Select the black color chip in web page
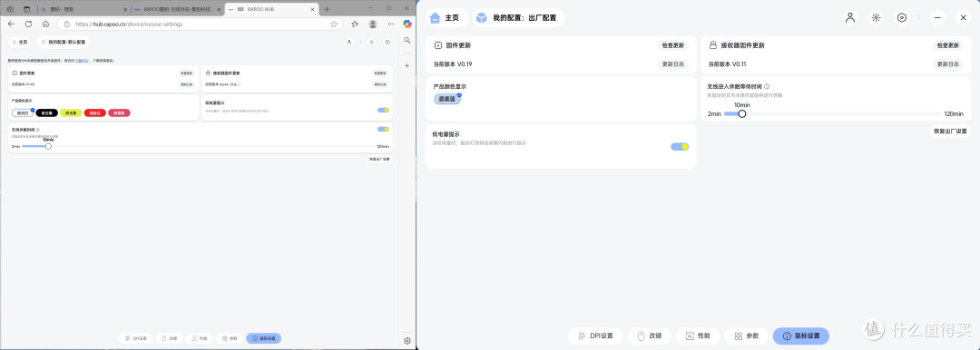The width and height of the screenshot is (980, 350). 47,113
